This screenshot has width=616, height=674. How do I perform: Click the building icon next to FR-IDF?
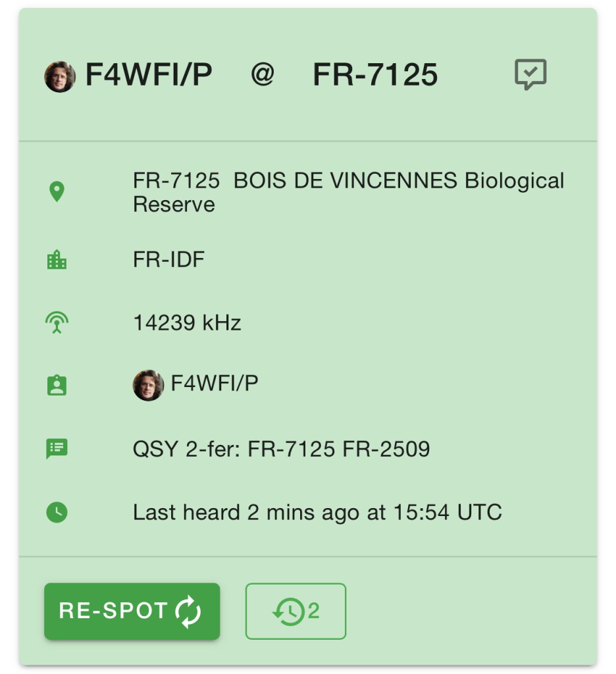click(57, 260)
